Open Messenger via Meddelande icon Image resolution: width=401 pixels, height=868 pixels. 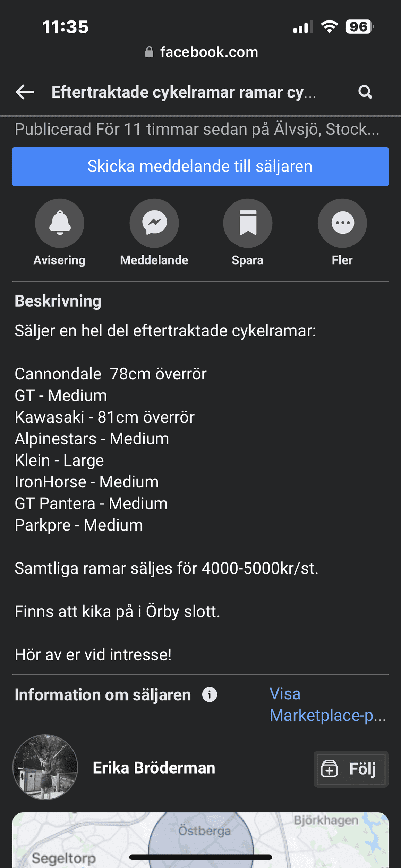point(154,223)
